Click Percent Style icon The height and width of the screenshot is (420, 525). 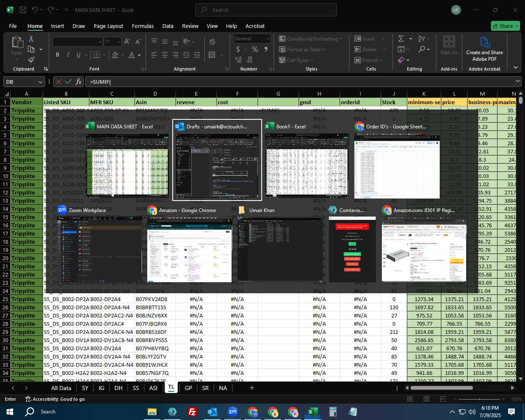click(x=255, y=49)
